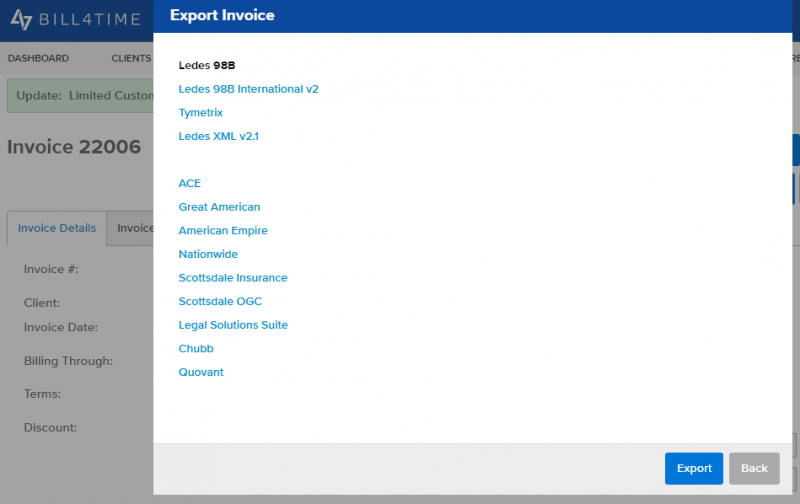The height and width of the screenshot is (504, 800).
Task: Select Scottsdale Insurance format
Action: [233, 278]
